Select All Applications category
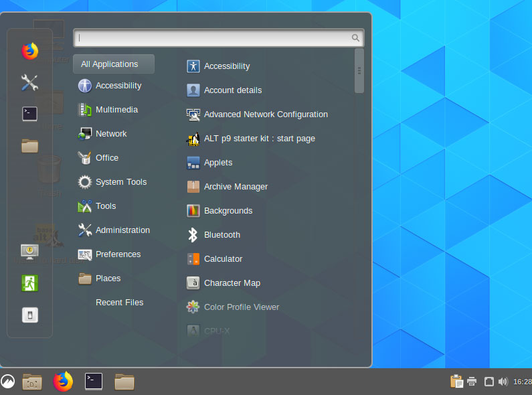 pos(114,64)
